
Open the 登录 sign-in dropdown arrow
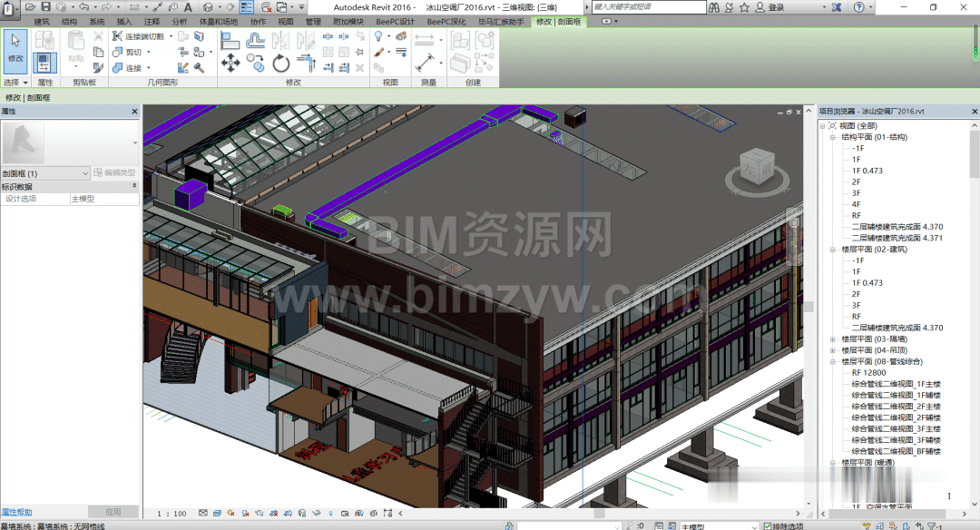824,7
